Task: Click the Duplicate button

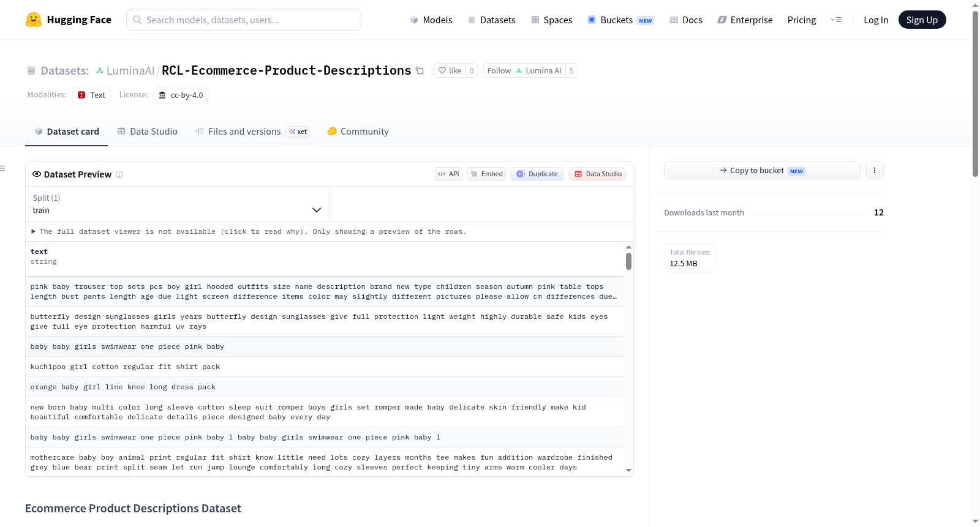Action: pos(537,174)
